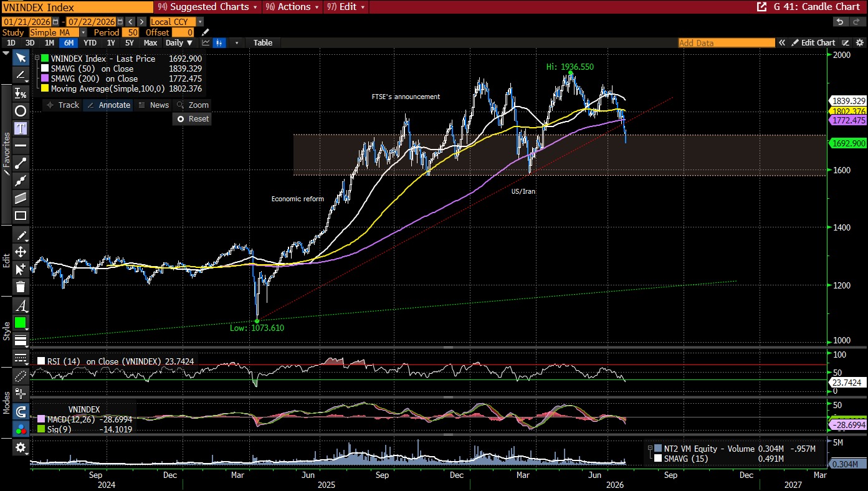Choose the line drawing pencil tool
Screen dimensions: 868x491
pyautogui.click(x=21, y=75)
